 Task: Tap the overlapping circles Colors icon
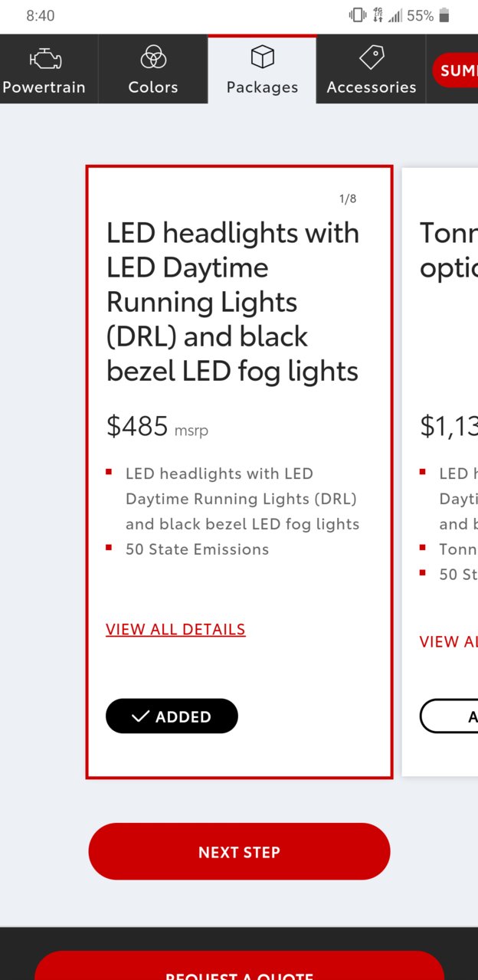tap(153, 57)
